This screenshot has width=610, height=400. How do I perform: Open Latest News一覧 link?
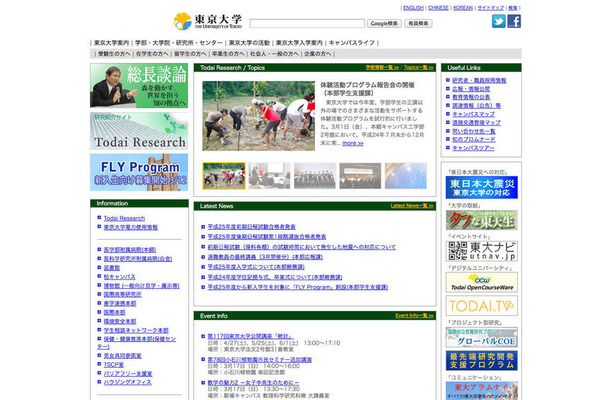412,205
